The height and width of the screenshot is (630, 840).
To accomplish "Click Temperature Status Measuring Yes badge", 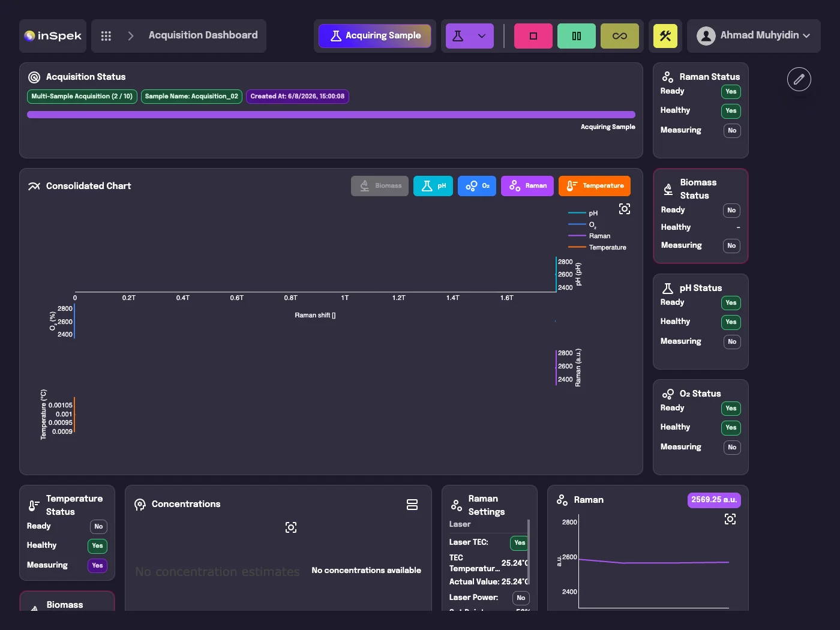I will [97, 566].
